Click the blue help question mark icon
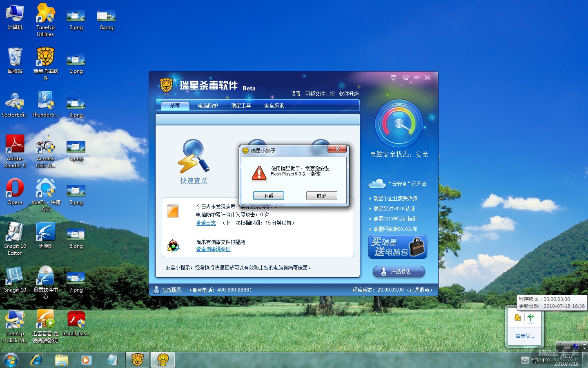Screen dimensions: 588x368 coord(576,346)
